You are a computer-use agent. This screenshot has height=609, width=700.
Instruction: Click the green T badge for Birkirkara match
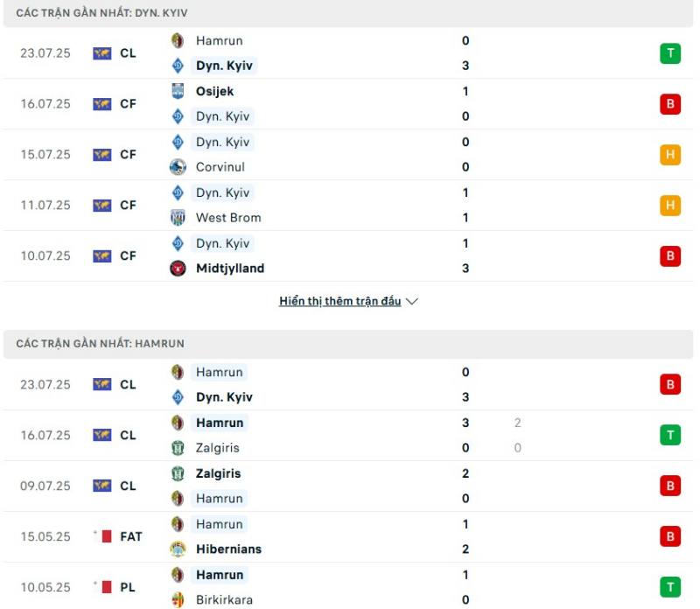click(x=670, y=587)
